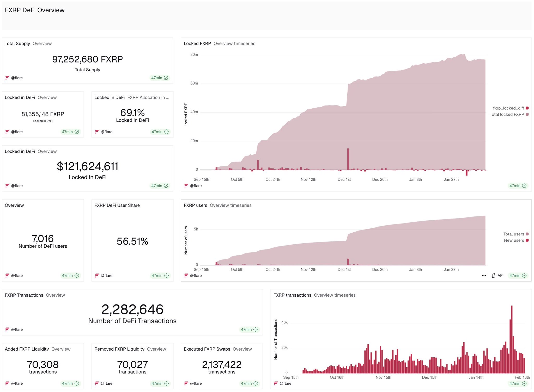Viewport: 534px width, 392px height.
Task: Select the flare icon on FXRP Transactions panel
Action: tap(7, 329)
